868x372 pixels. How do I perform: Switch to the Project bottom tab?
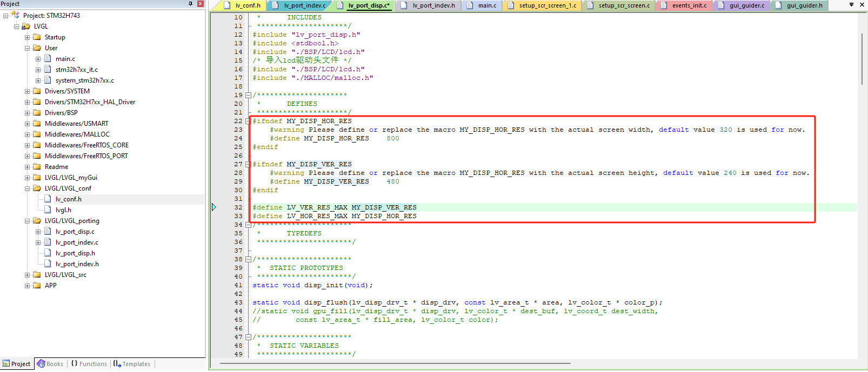(17, 364)
